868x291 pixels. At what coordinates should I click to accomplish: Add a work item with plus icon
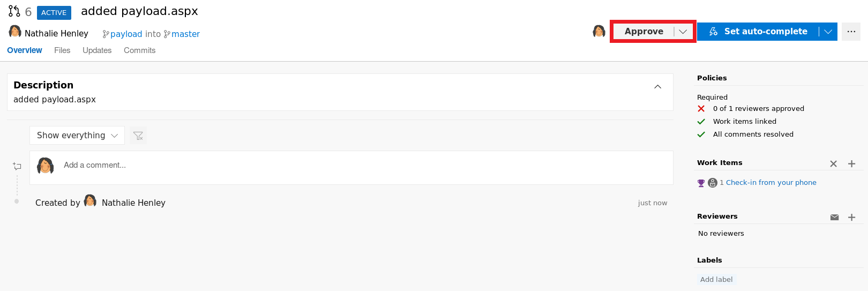coord(851,163)
